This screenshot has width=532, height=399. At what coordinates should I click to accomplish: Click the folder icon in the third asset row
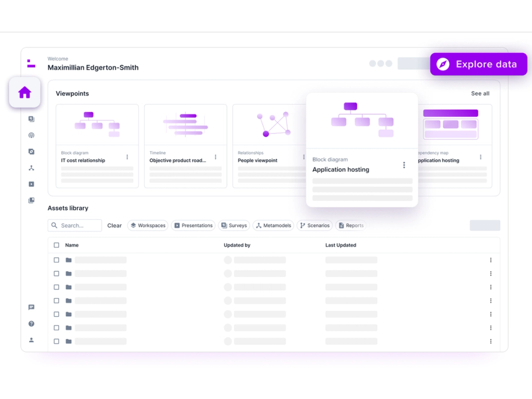[x=68, y=287]
